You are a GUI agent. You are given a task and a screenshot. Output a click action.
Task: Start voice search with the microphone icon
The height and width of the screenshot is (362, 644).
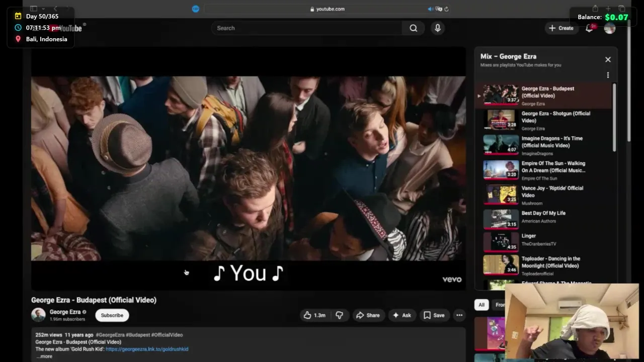pos(438,28)
